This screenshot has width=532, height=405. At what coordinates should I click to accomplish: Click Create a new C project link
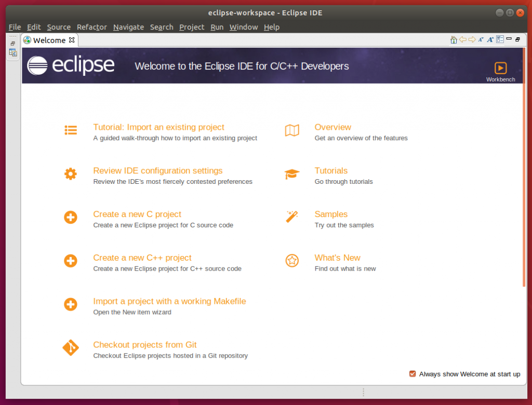pyautogui.click(x=137, y=214)
